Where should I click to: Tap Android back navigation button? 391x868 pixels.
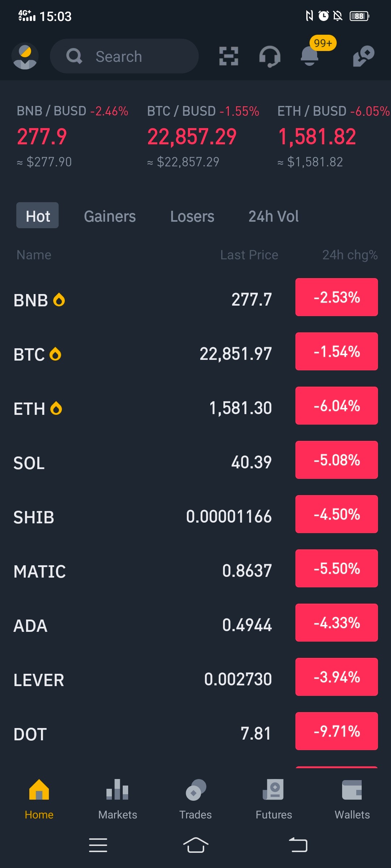pos(298,845)
